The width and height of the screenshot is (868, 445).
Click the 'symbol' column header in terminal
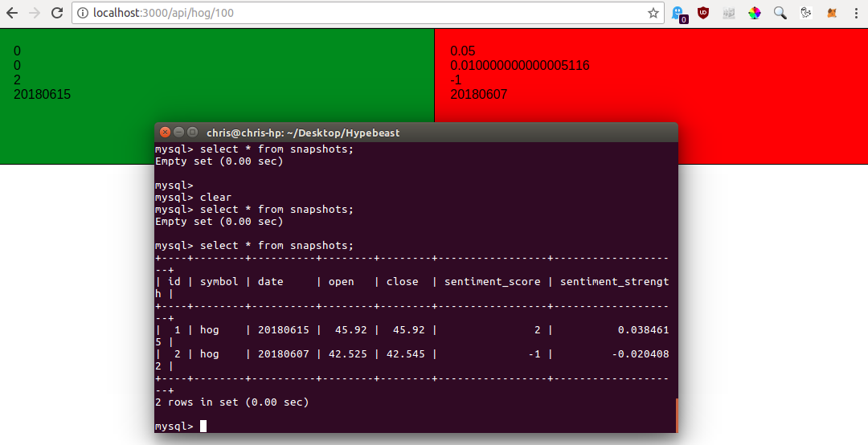pos(219,281)
